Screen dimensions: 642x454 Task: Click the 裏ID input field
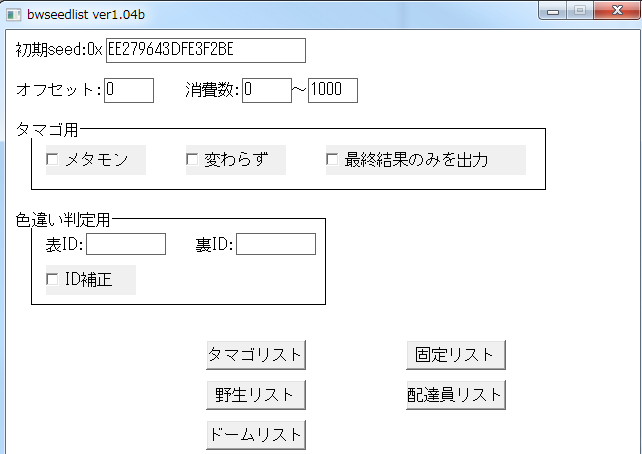[x=276, y=244]
